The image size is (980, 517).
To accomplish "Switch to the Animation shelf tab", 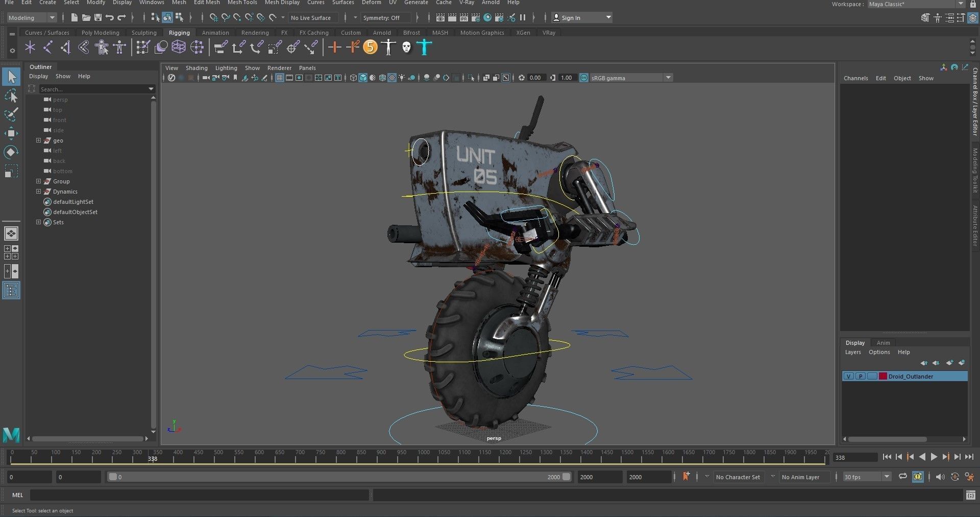I will click(x=215, y=33).
